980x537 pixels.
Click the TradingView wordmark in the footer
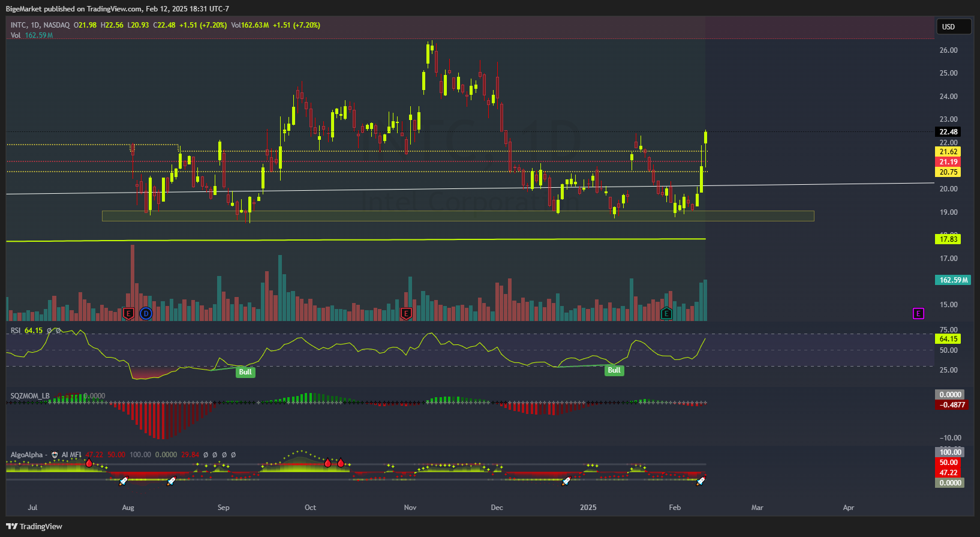[41, 527]
